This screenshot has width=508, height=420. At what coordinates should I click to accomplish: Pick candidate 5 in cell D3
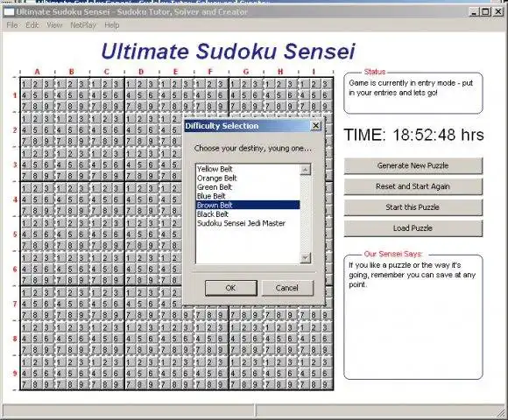[139, 165]
